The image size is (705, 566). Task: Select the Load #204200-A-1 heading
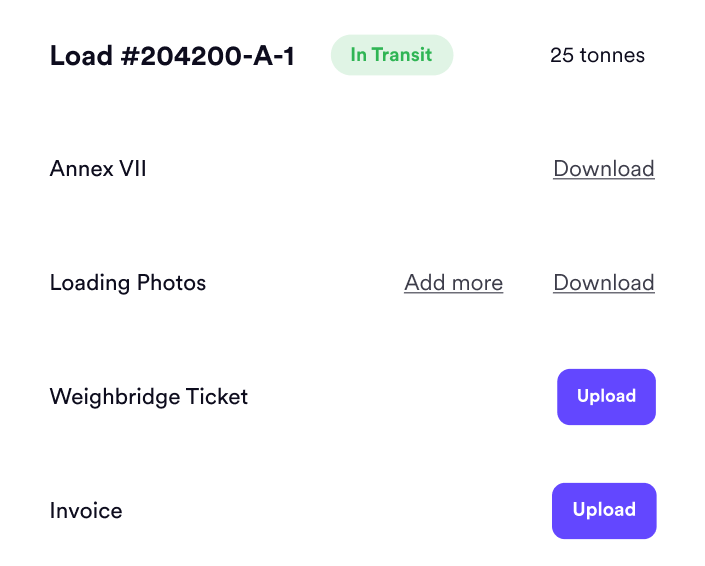point(172,56)
